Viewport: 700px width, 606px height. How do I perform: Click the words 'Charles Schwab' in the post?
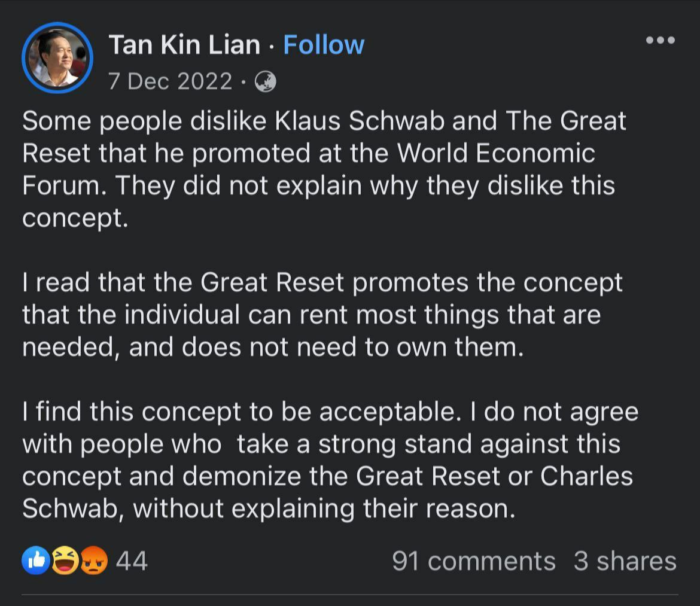pos(586,477)
